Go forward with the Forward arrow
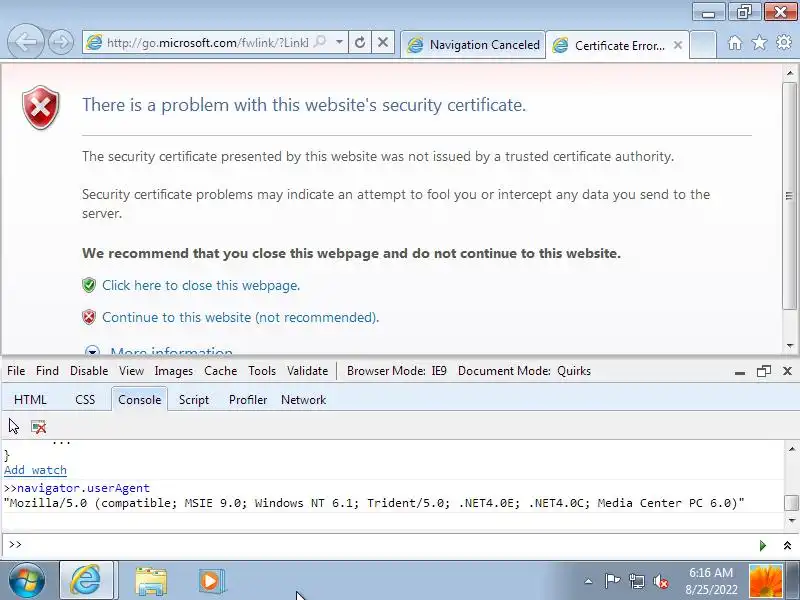Screen dimensions: 800x600 pos(61,42)
